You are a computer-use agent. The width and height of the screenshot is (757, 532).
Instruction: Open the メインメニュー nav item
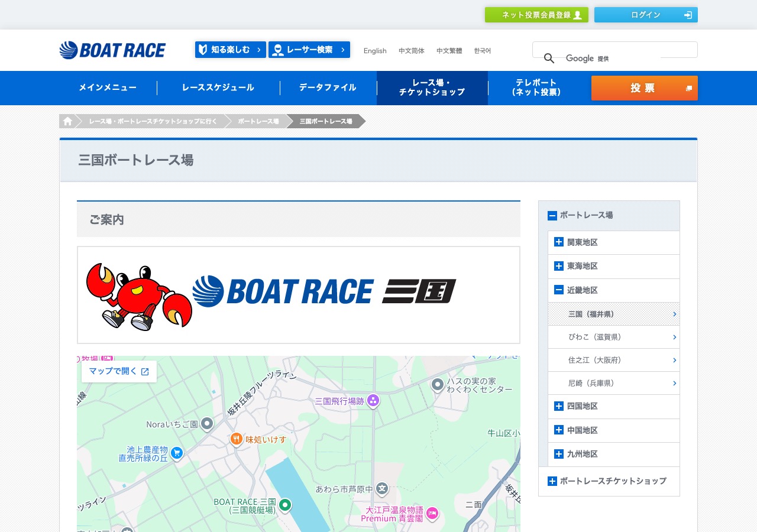(108, 88)
